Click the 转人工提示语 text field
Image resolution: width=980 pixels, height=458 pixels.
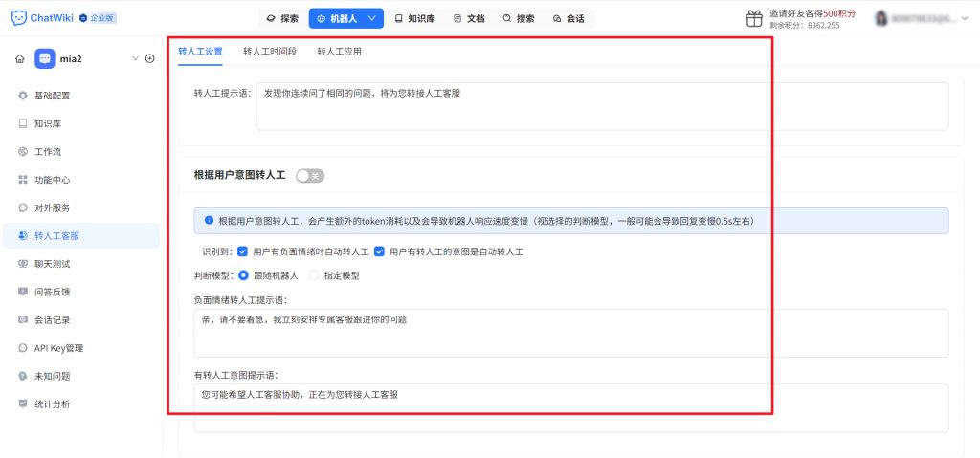pos(603,106)
